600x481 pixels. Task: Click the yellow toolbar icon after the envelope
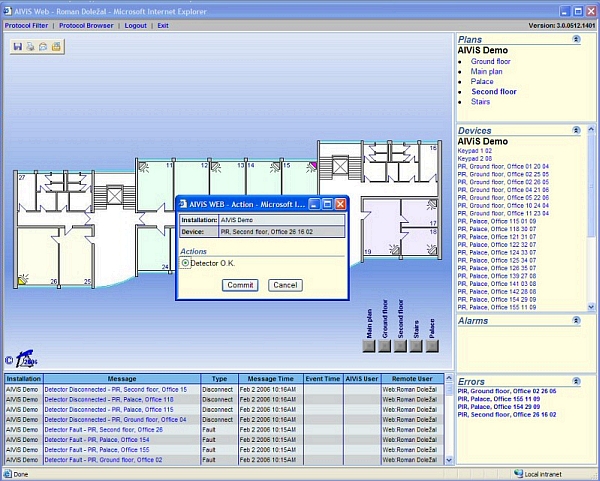(56, 47)
